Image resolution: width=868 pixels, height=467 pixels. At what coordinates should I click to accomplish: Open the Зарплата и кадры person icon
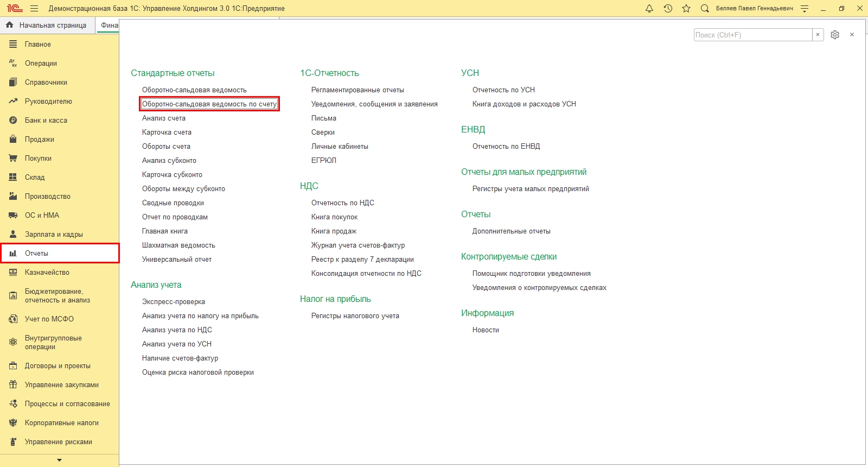click(x=13, y=234)
